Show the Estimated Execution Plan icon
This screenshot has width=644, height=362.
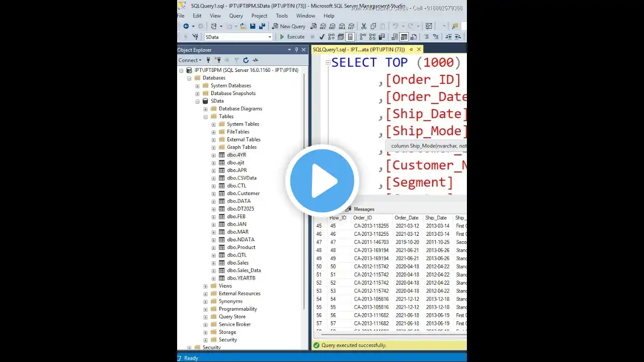pyautogui.click(x=331, y=37)
